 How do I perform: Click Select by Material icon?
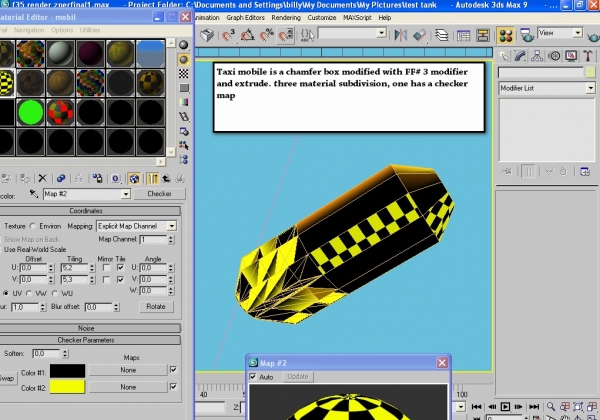[x=184, y=145]
